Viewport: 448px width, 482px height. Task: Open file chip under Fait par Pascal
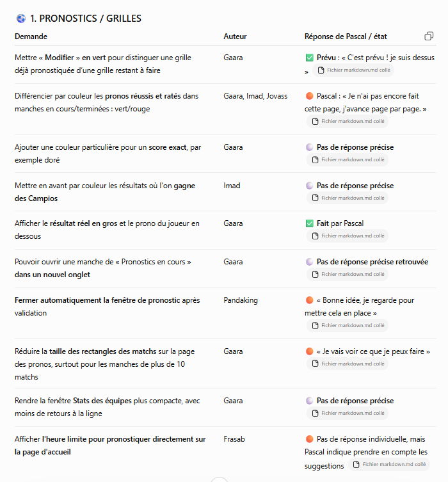(348, 236)
